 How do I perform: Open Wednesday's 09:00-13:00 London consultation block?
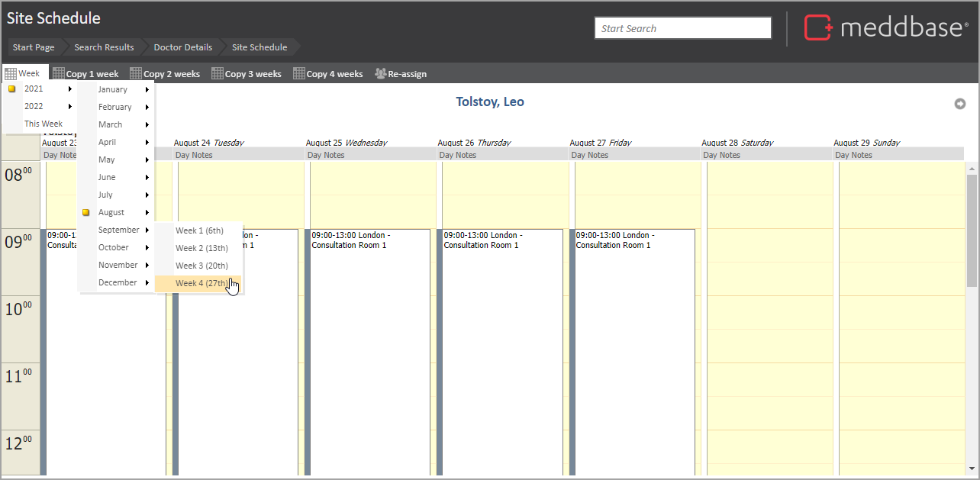(369, 351)
